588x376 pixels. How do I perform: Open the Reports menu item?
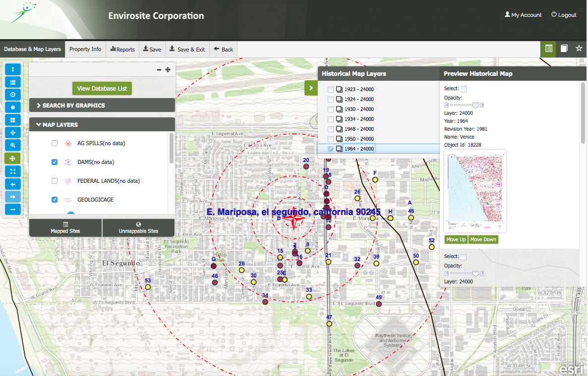122,49
